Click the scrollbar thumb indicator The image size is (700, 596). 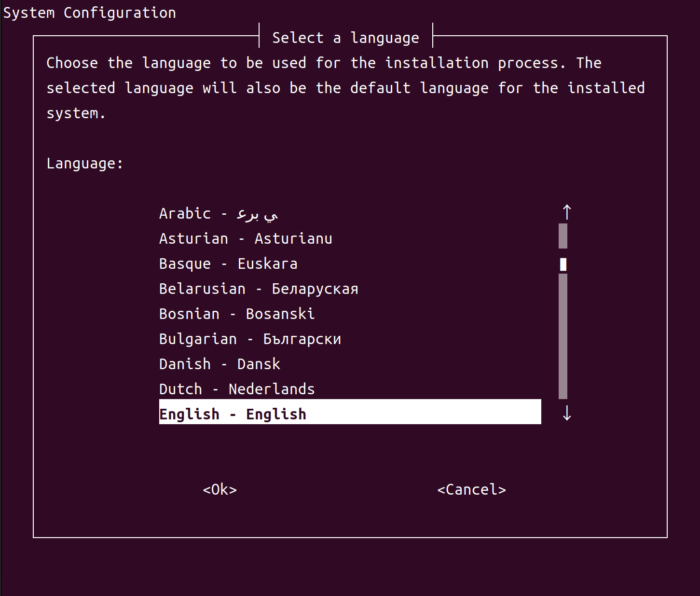[x=563, y=263]
